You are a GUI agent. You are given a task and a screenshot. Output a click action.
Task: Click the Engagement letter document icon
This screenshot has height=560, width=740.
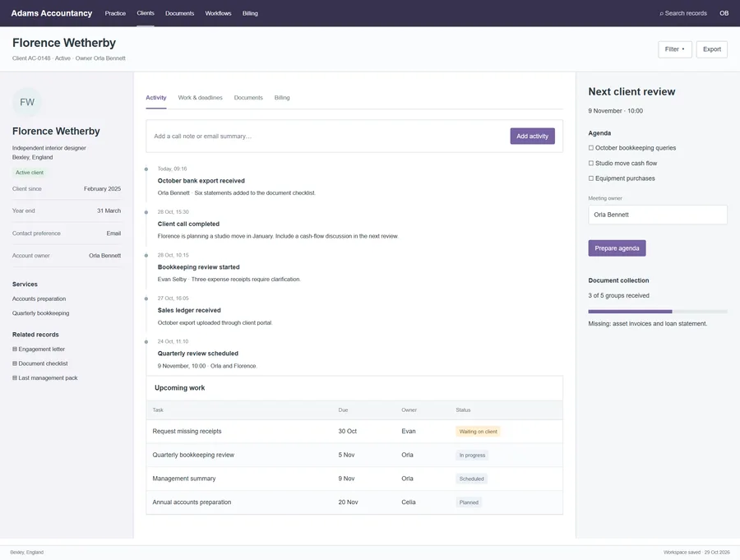point(15,349)
